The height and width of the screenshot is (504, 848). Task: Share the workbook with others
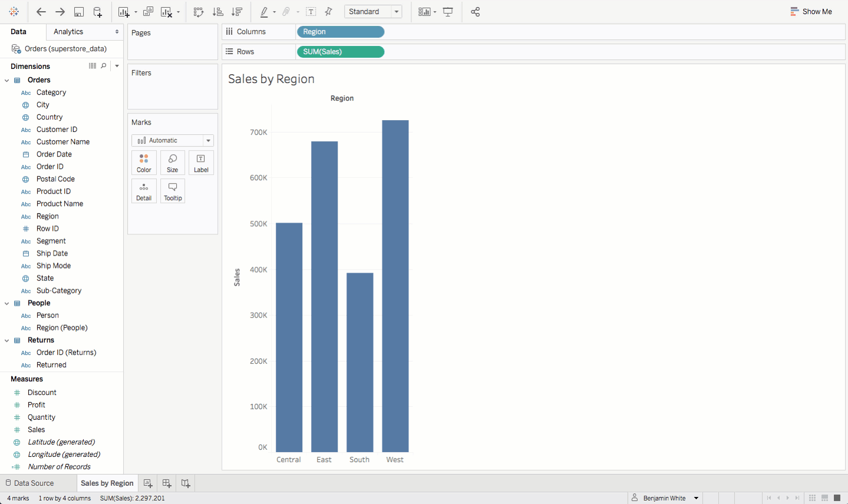click(476, 12)
